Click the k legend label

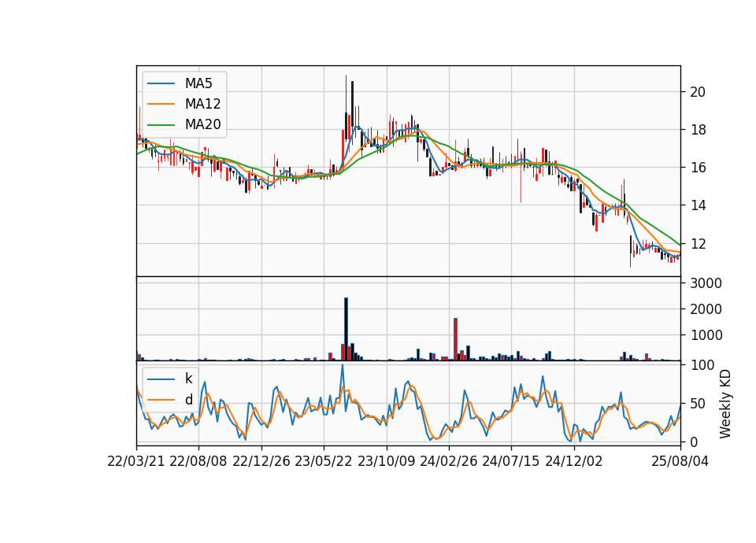click(x=188, y=379)
